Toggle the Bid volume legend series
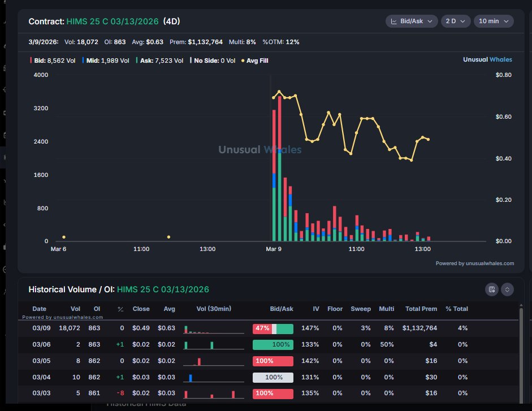The image size is (532, 411). coord(53,60)
